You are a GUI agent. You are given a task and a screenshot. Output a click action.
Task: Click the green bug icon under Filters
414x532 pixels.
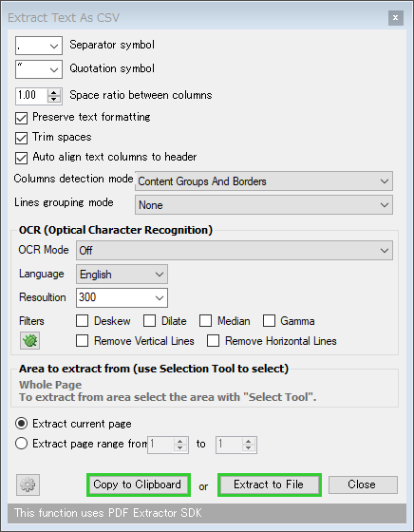click(x=29, y=340)
